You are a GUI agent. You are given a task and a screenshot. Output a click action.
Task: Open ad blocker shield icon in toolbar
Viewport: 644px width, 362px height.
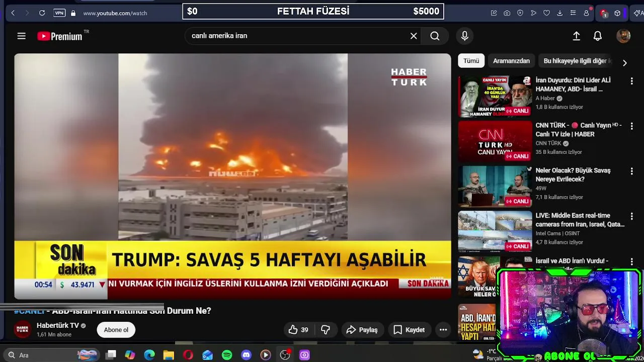point(520,13)
